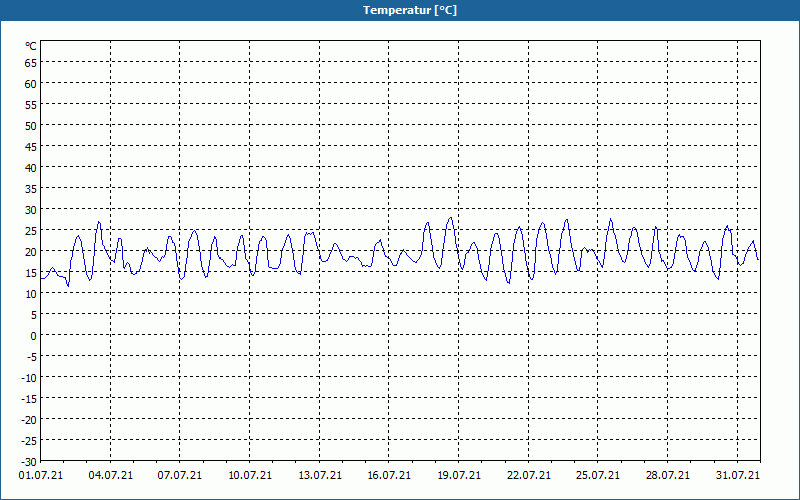This screenshot has height=500, width=800.
Task: Select the 10.07.21 date label
Action: pos(250,476)
